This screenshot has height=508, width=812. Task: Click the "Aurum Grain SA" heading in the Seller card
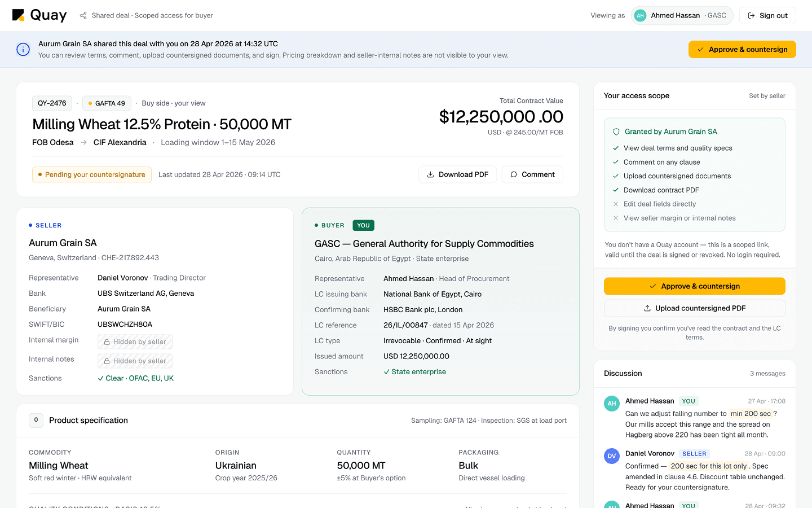click(63, 243)
